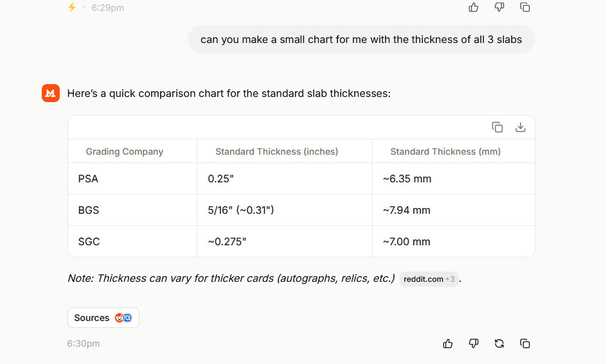Give thumbs down to the chart response
606x364 pixels.
(x=474, y=343)
